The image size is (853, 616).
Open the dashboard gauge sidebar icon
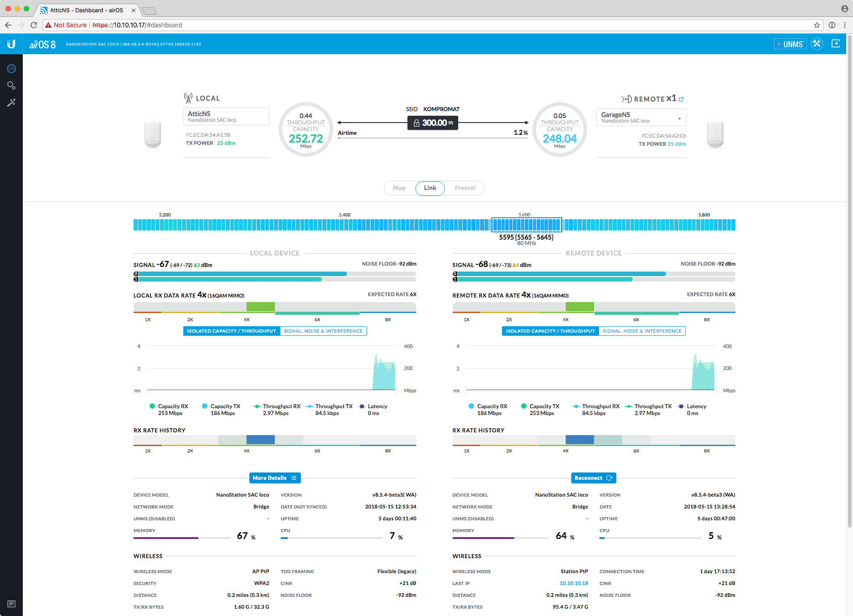coord(11,69)
